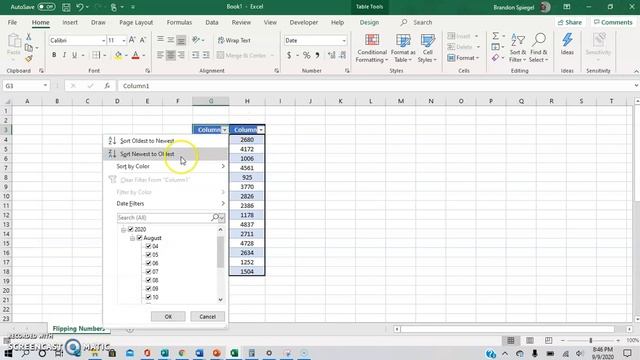This screenshot has height=360, width=640.
Task: Select Sort Oldest to Newest
Action: pos(166,141)
